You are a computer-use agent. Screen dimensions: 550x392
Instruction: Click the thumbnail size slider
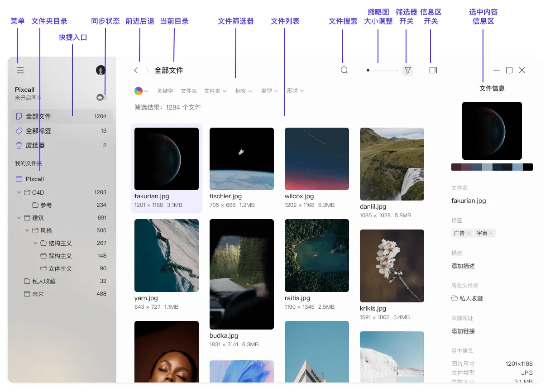pyautogui.click(x=383, y=70)
